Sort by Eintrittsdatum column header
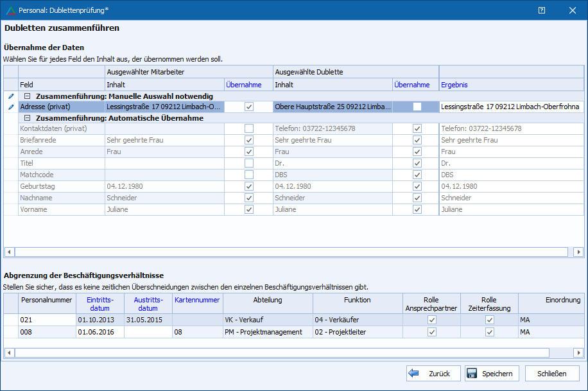The width and height of the screenshot is (588, 391). pyautogui.click(x=100, y=304)
